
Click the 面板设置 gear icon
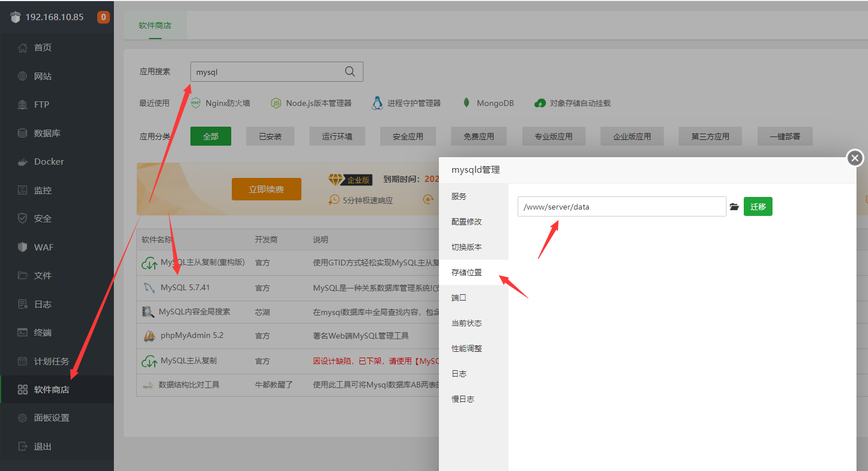[22, 418]
